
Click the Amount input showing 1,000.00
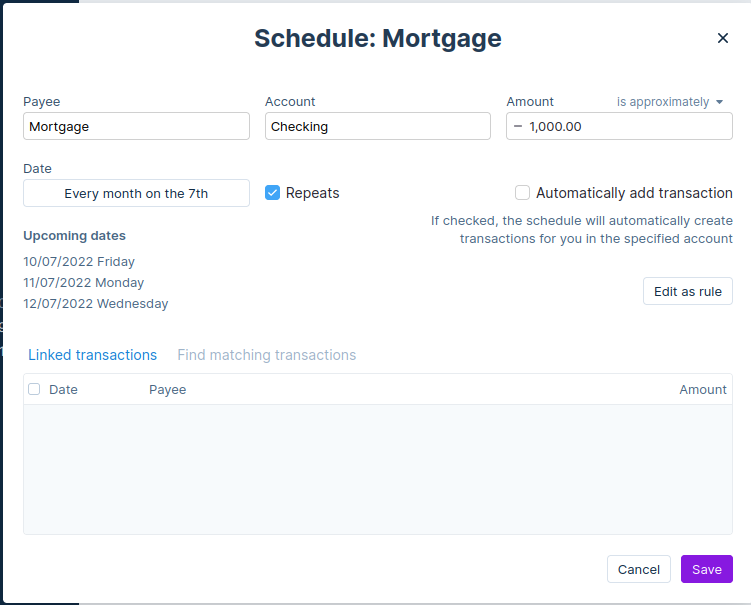click(625, 126)
